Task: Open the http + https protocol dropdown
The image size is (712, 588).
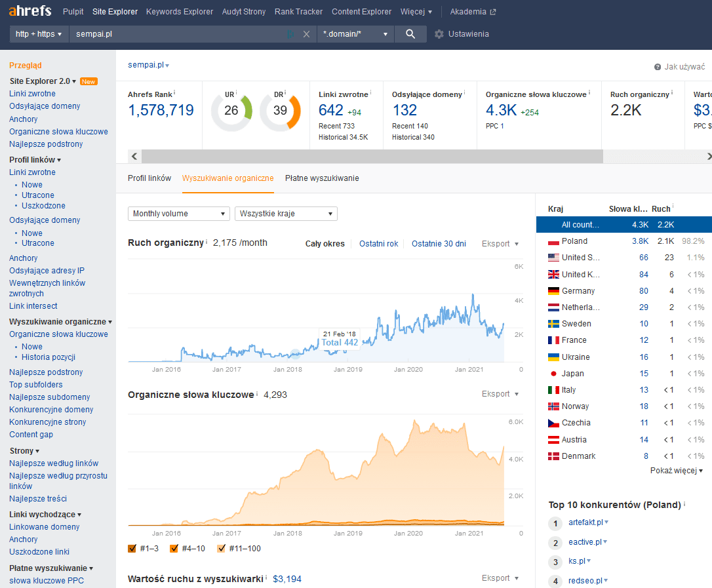Action: click(39, 34)
